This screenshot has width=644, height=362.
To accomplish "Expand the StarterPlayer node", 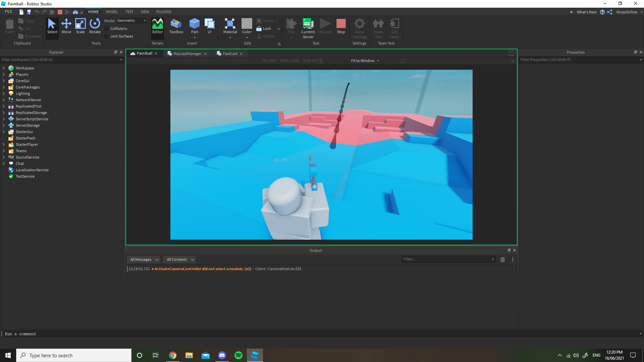I will tap(4, 144).
